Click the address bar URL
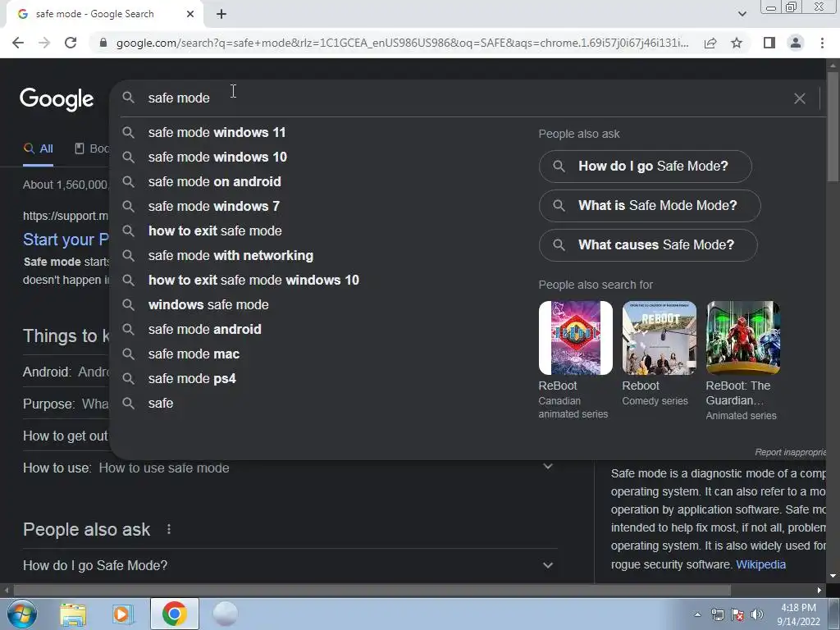840x630 pixels. [402, 43]
